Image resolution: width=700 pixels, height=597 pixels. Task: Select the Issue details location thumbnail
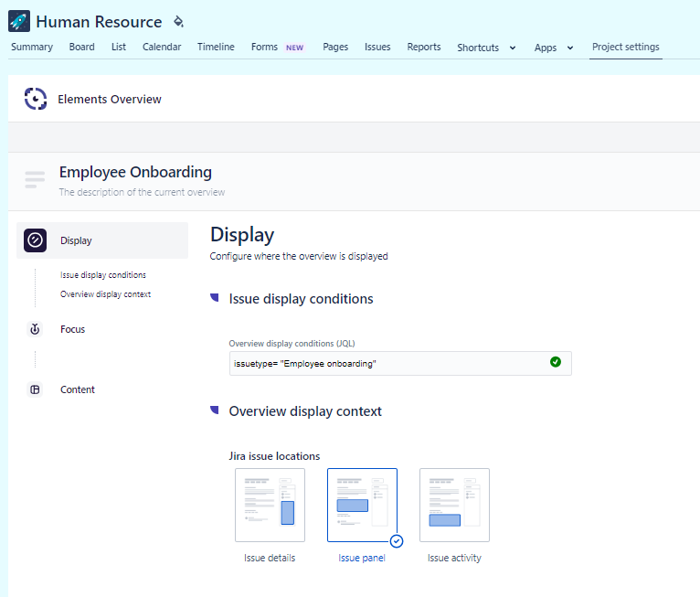[x=270, y=505]
